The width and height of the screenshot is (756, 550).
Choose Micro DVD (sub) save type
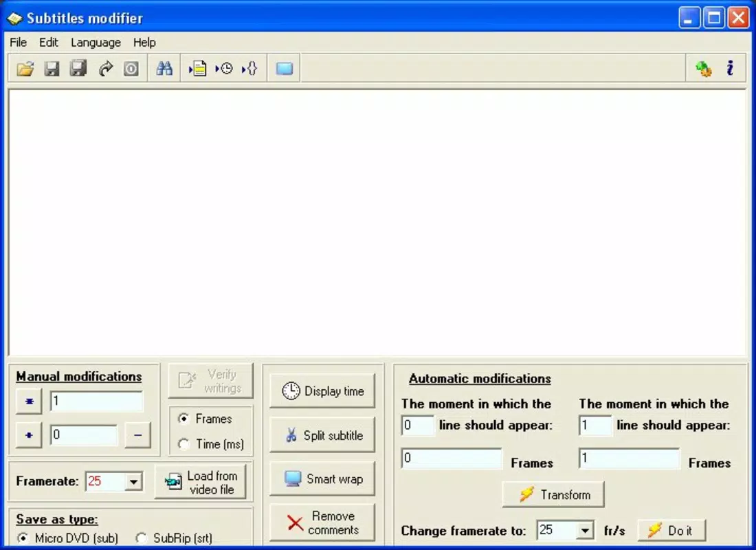23,538
